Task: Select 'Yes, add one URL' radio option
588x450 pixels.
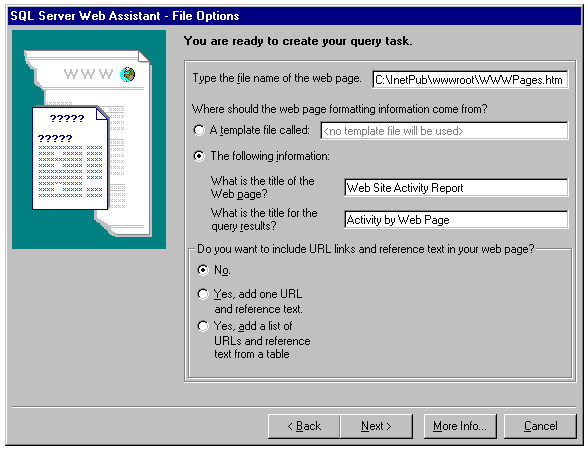Action: pyautogui.click(x=203, y=294)
